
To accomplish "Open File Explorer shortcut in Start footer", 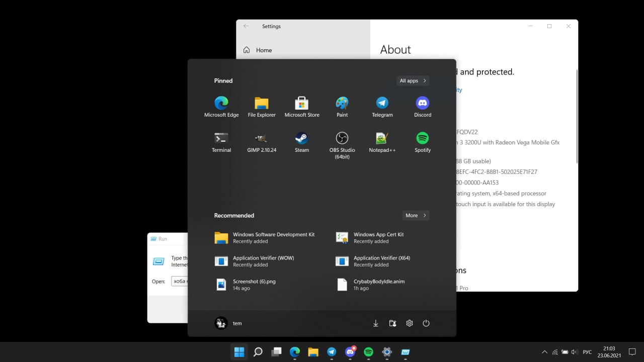I will click(x=392, y=323).
